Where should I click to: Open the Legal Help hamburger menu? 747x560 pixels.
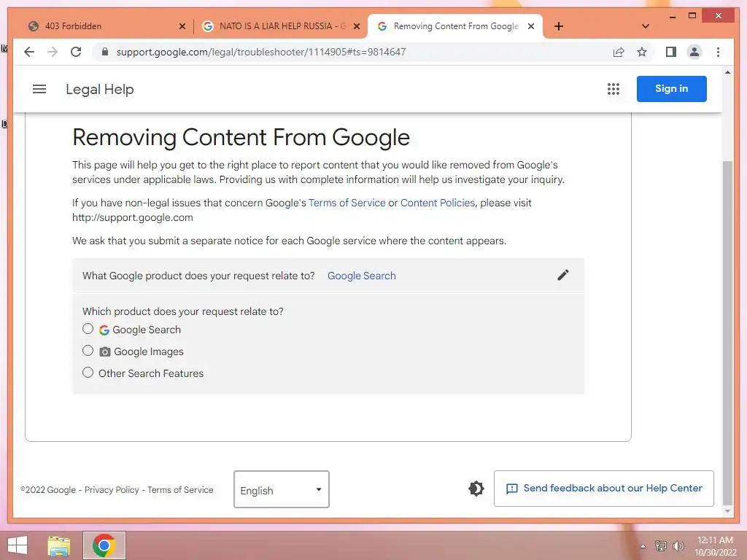[x=39, y=89]
